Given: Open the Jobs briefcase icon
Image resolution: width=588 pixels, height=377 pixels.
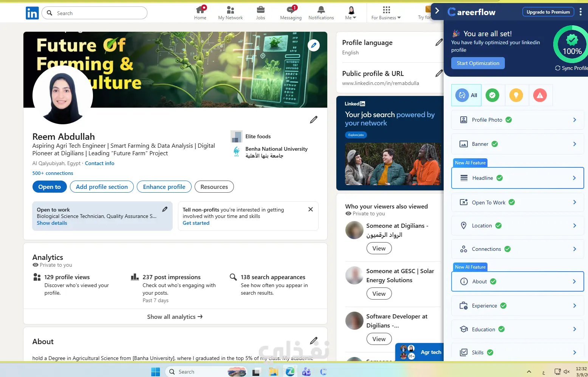Looking at the screenshot, I should click(x=261, y=10).
